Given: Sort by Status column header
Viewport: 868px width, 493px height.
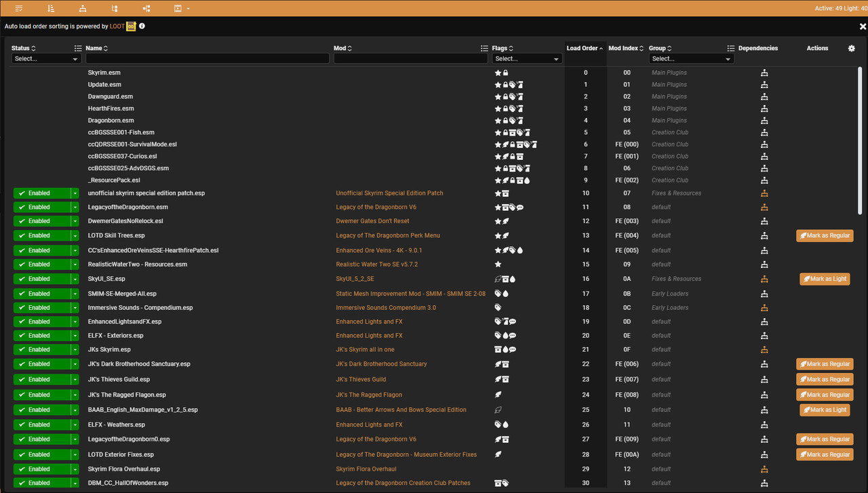Looking at the screenshot, I should coord(24,48).
